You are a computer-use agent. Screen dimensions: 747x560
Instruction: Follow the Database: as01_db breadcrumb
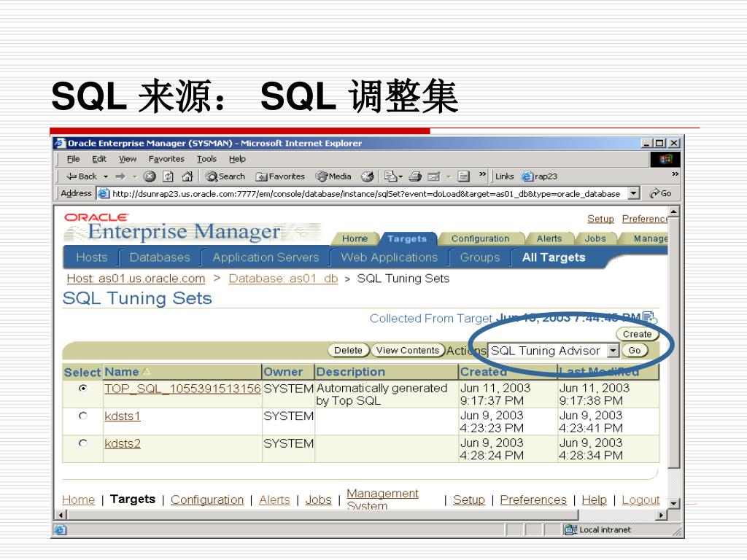pyautogui.click(x=283, y=278)
